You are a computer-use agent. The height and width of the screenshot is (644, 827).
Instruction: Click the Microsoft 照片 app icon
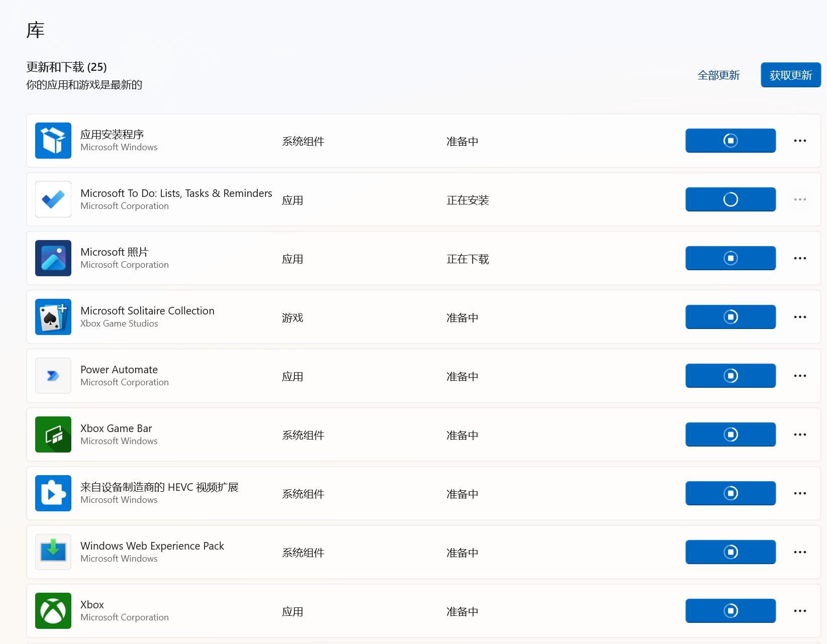[x=53, y=258]
